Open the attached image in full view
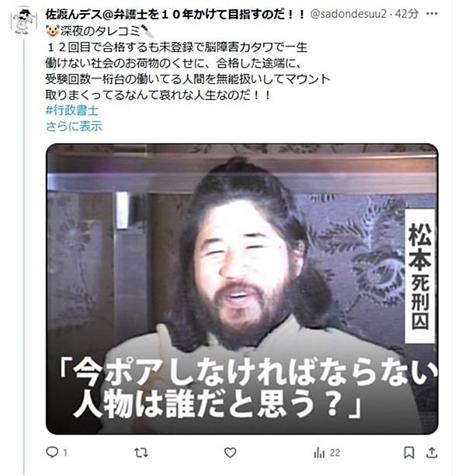 (242, 289)
